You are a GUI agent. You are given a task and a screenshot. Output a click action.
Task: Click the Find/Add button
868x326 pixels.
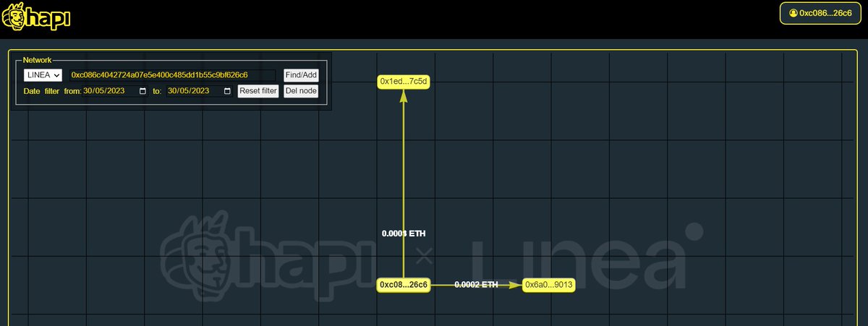[x=300, y=75]
